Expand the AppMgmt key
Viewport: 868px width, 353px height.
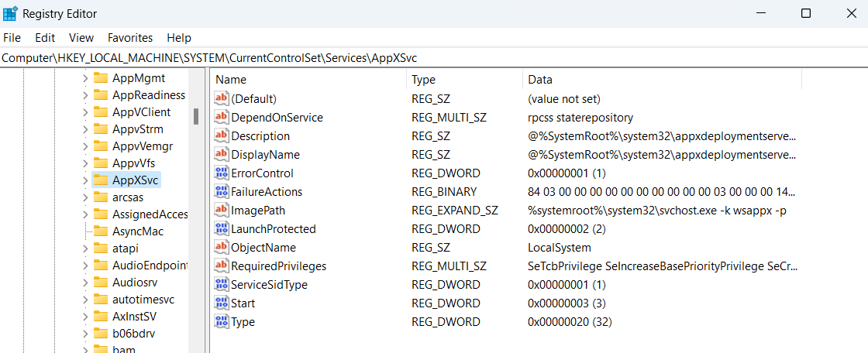coord(85,78)
